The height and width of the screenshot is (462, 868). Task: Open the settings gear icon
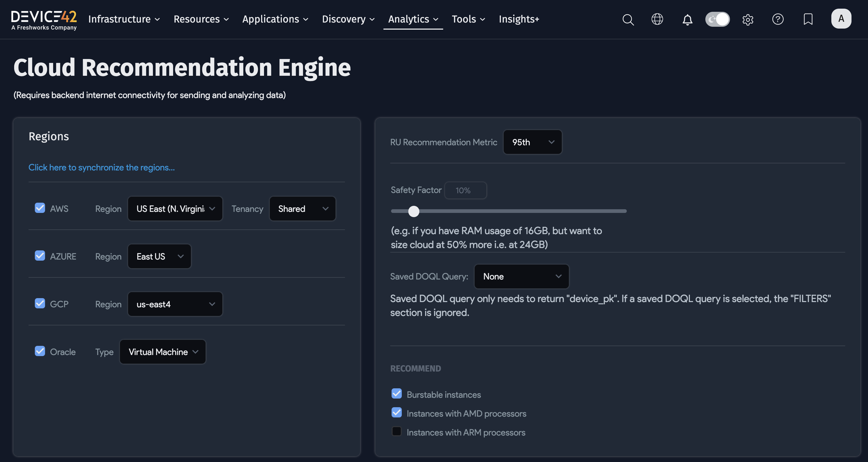748,19
